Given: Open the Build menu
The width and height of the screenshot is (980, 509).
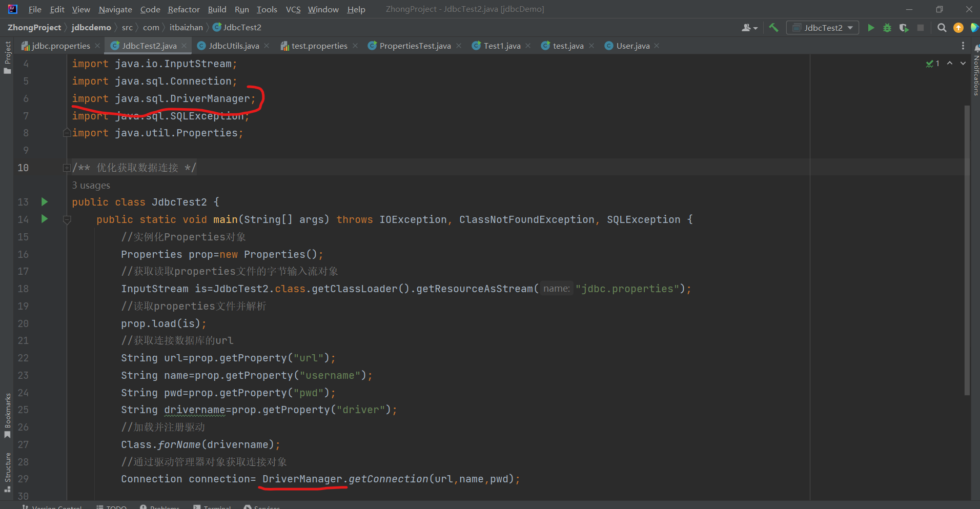Looking at the screenshot, I should 217,9.
